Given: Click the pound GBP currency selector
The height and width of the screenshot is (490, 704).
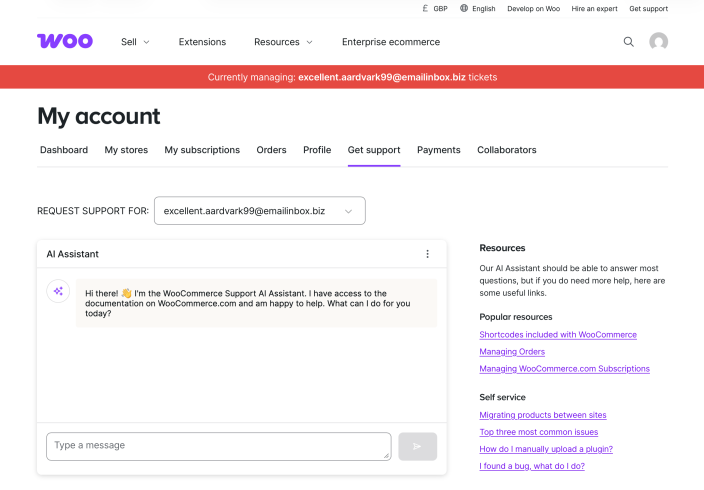Looking at the screenshot, I should pyautogui.click(x=435, y=8).
